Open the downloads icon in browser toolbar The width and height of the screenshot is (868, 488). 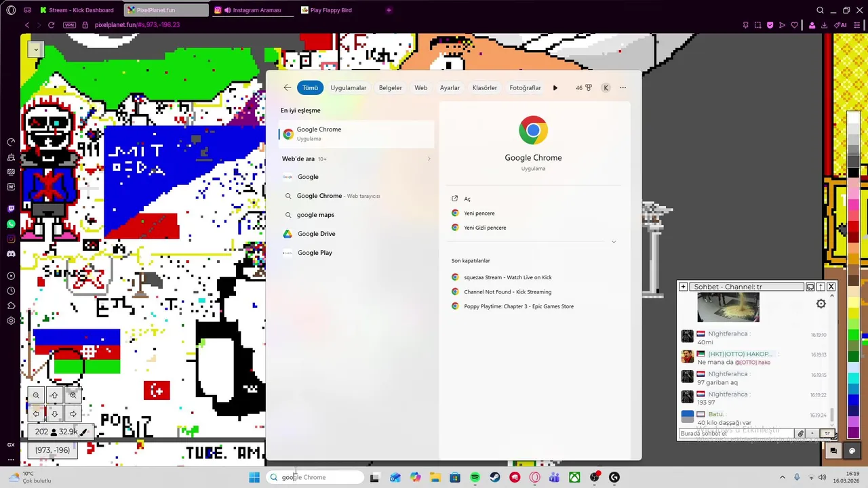tap(824, 25)
